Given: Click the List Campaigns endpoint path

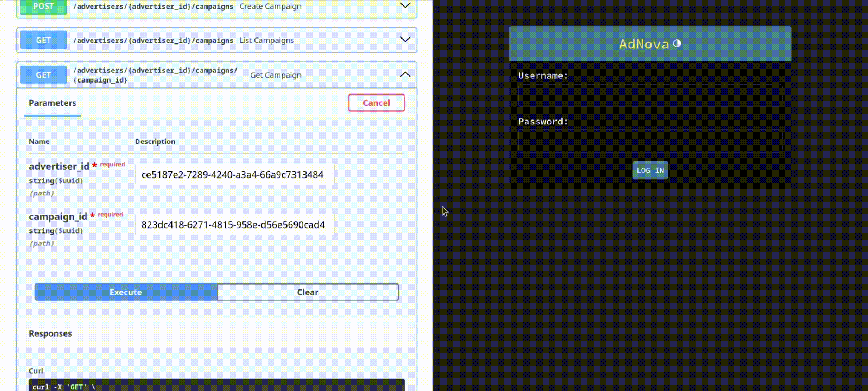Looking at the screenshot, I should [x=153, y=40].
